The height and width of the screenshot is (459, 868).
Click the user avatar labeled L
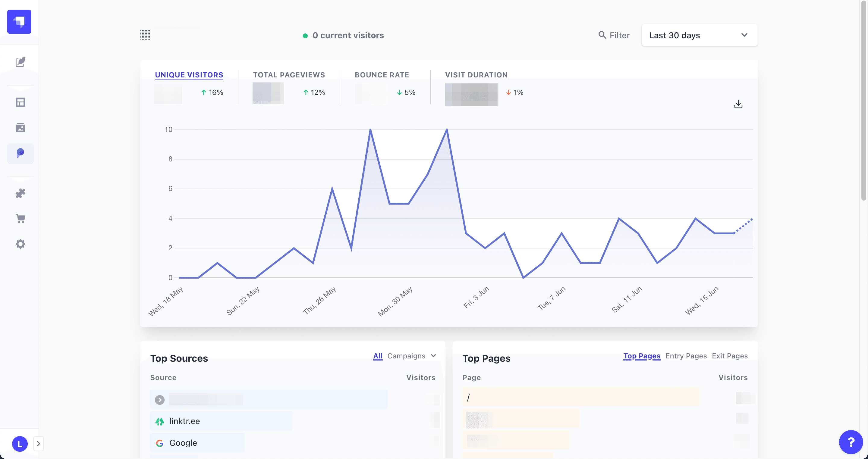coord(20,444)
